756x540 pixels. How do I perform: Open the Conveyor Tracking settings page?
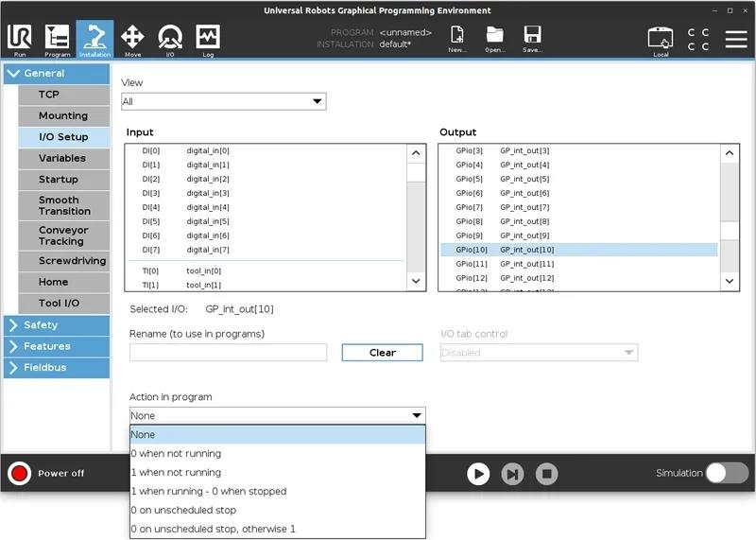click(x=63, y=235)
